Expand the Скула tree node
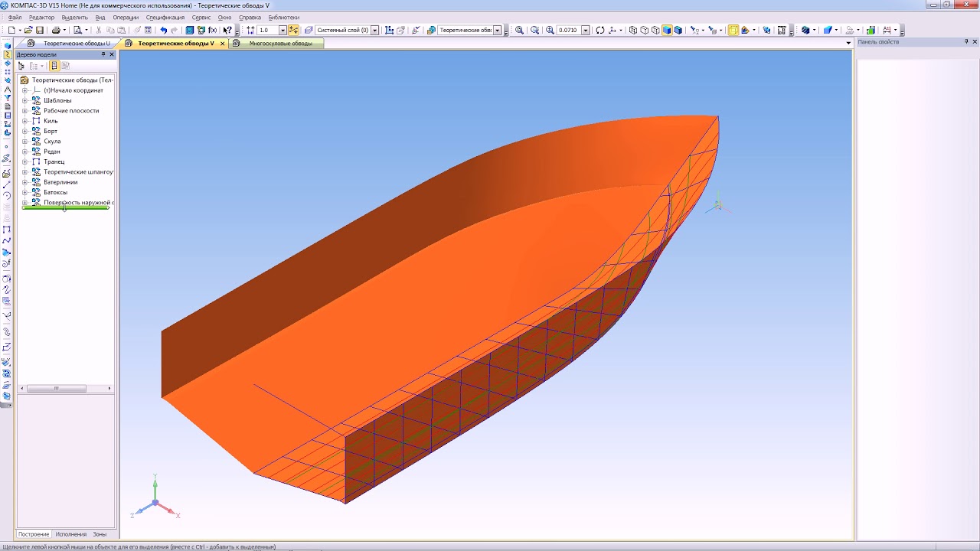Viewport: 980px width, 551px height. [x=24, y=141]
